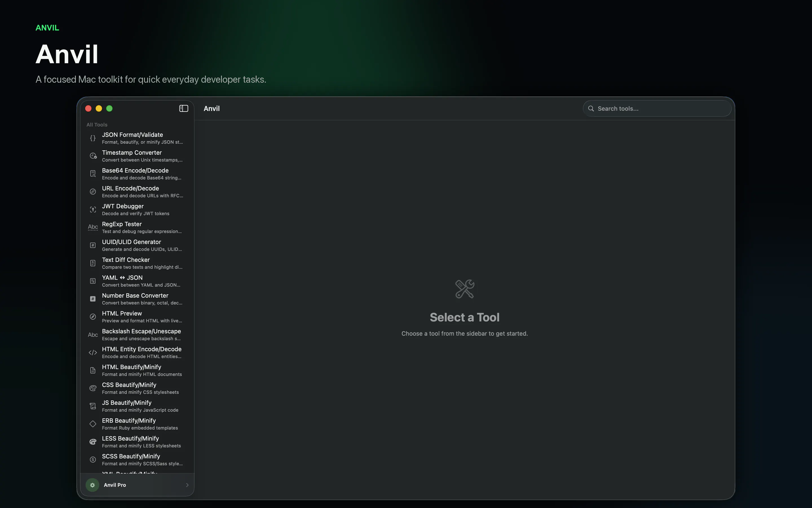Image resolution: width=812 pixels, height=508 pixels.
Task: Choose HTML Entity Encode/Decode
Action: click(137, 352)
